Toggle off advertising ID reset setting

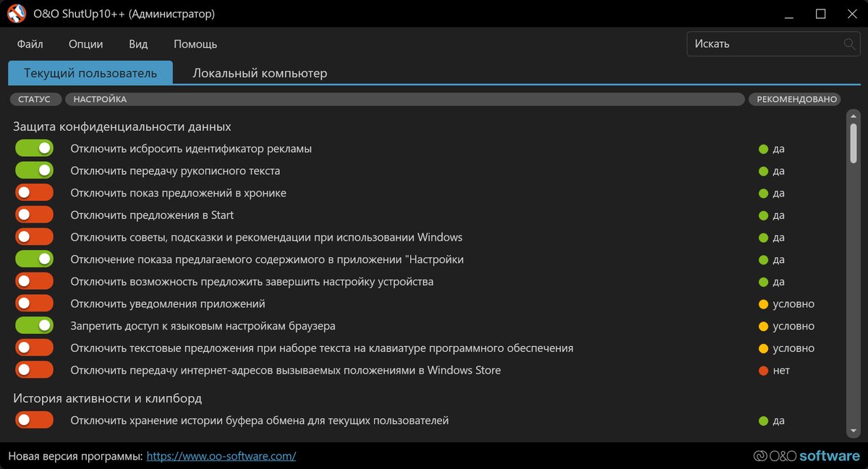34,149
